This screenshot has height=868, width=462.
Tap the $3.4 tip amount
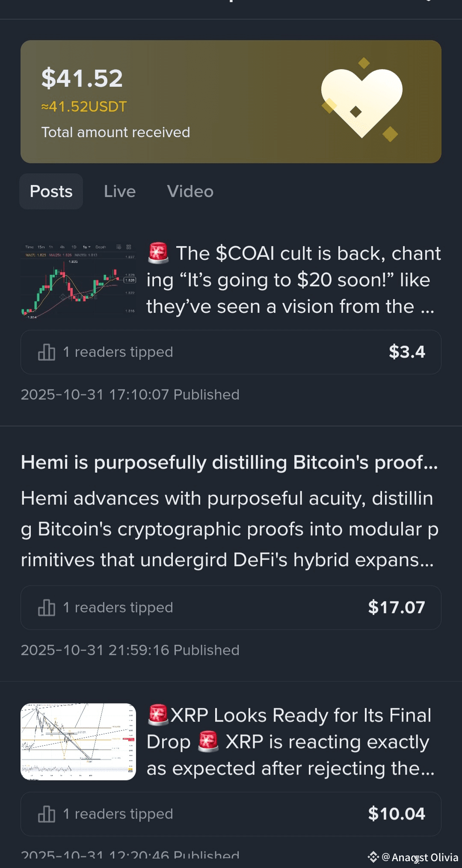[406, 352]
